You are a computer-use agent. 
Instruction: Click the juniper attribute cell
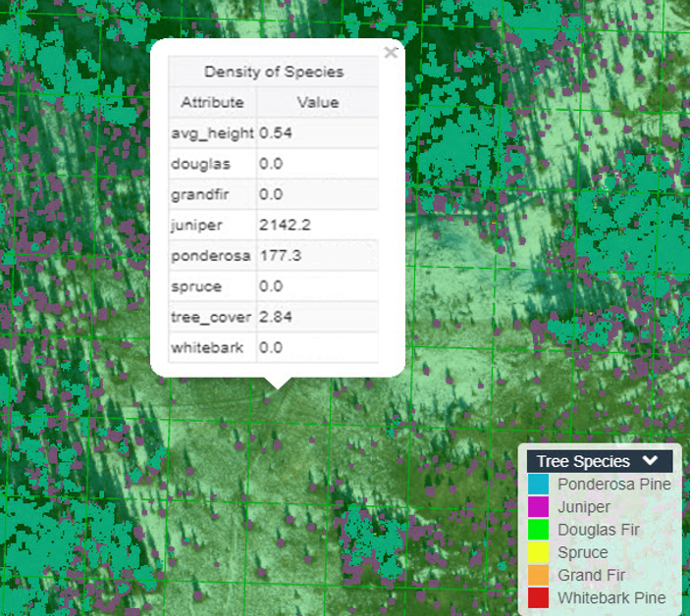pos(213,226)
